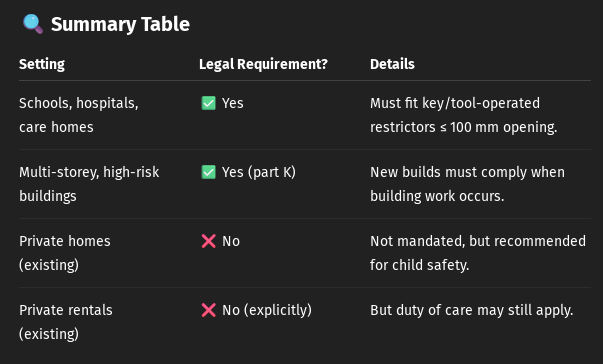Click the magnifying glass emoji icon

33,24
